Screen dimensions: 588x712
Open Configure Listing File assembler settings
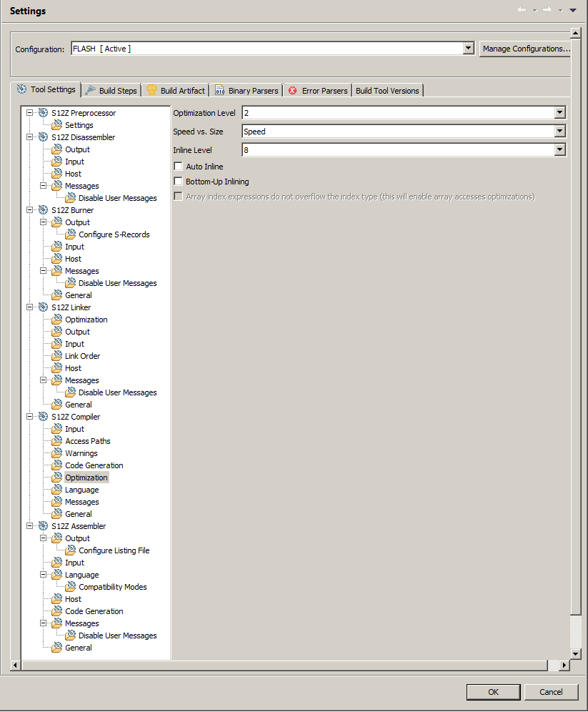click(114, 550)
